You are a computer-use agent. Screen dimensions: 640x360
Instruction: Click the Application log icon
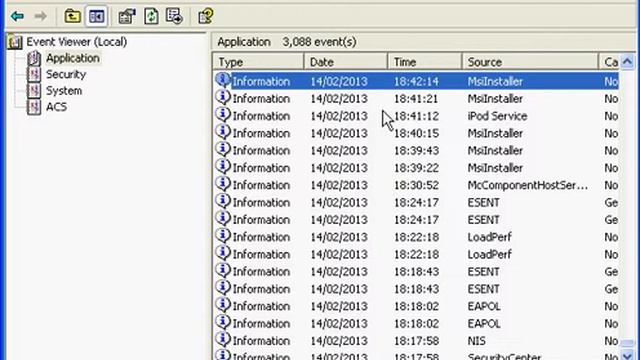[x=34, y=58]
